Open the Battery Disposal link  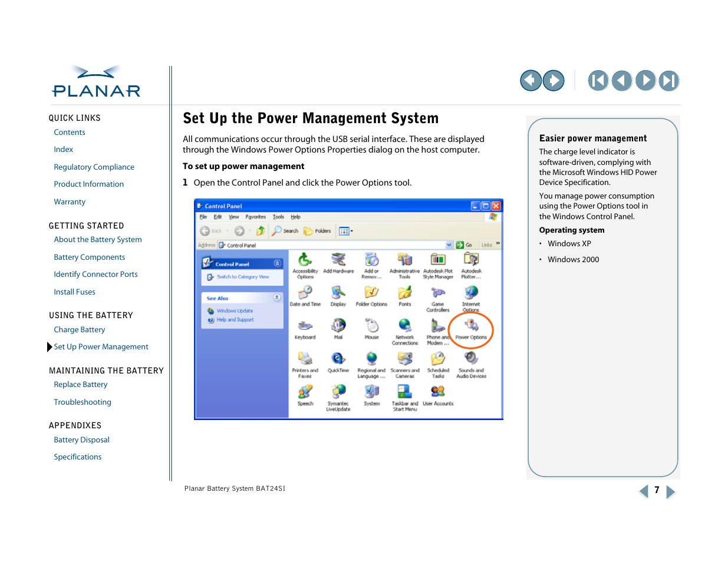click(x=82, y=440)
